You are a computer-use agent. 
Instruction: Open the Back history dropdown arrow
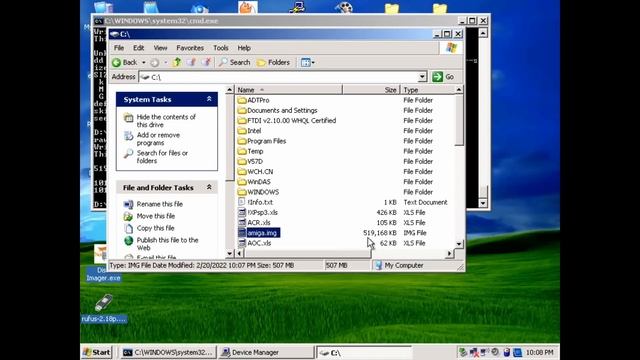[144, 62]
